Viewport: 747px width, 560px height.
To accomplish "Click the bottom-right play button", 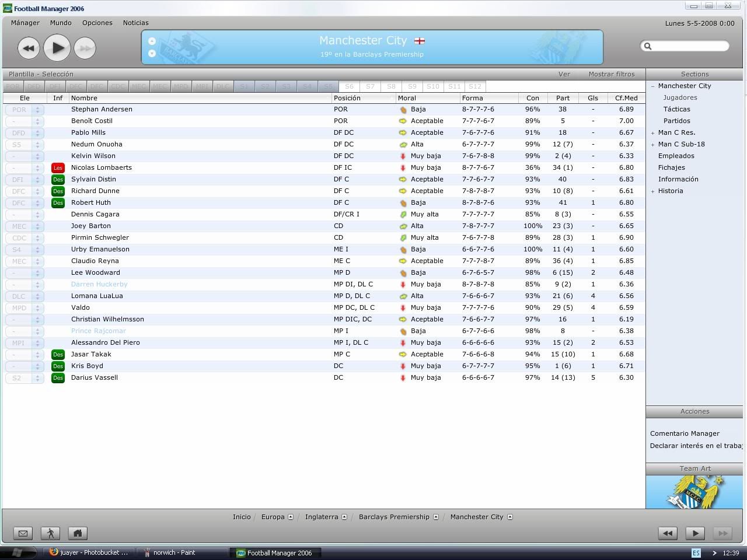I will click(x=695, y=533).
